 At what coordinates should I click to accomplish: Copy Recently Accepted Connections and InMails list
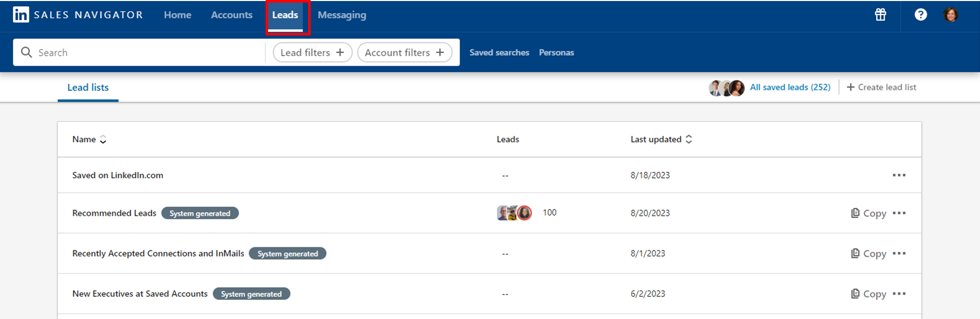click(869, 254)
